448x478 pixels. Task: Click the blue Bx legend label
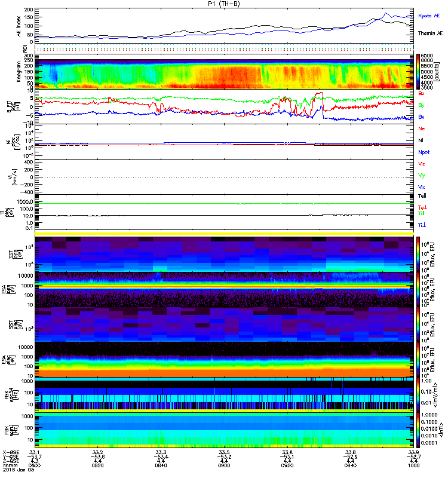(x=421, y=117)
